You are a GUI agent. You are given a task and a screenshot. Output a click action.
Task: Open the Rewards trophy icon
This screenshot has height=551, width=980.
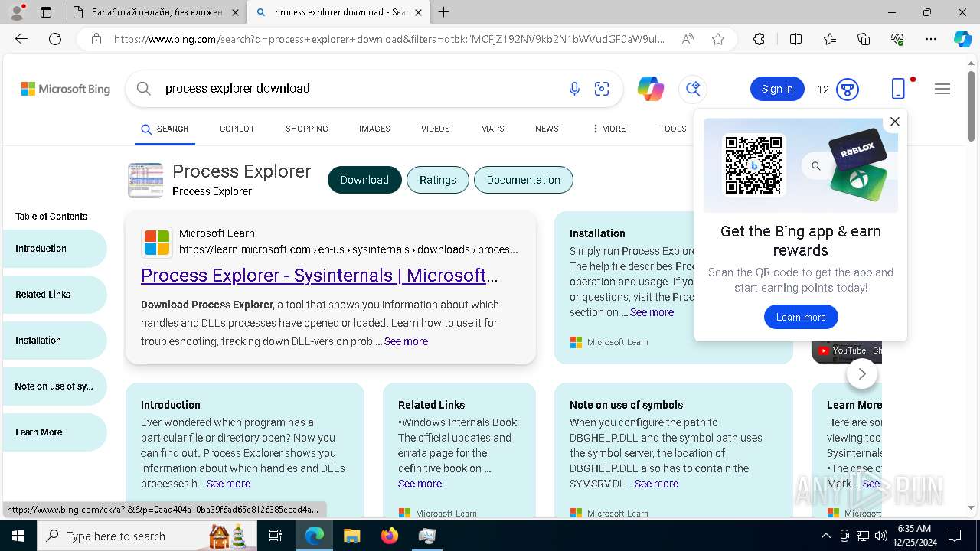(x=847, y=89)
